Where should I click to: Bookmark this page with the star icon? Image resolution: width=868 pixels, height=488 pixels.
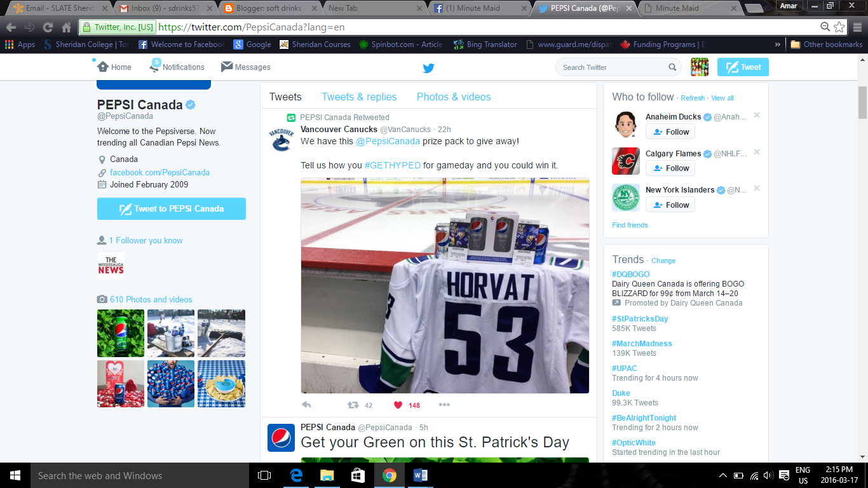pyautogui.click(x=839, y=27)
